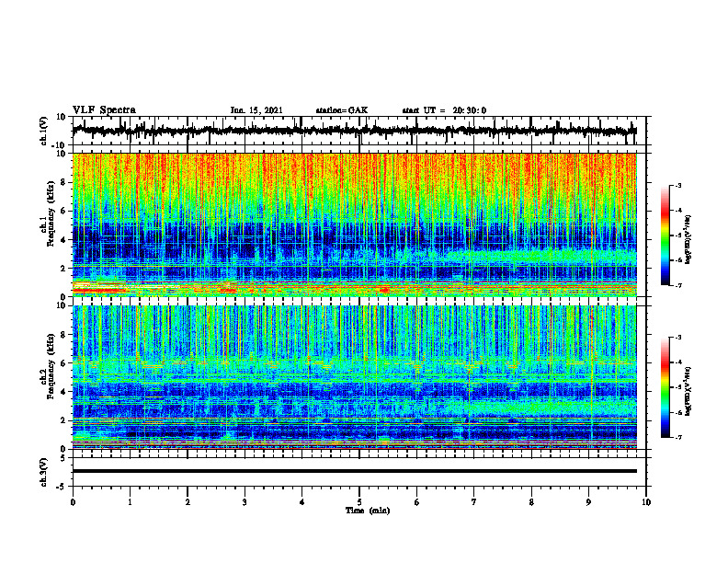
Task: Click the '3' tick on Time axis
Action: click(x=245, y=502)
